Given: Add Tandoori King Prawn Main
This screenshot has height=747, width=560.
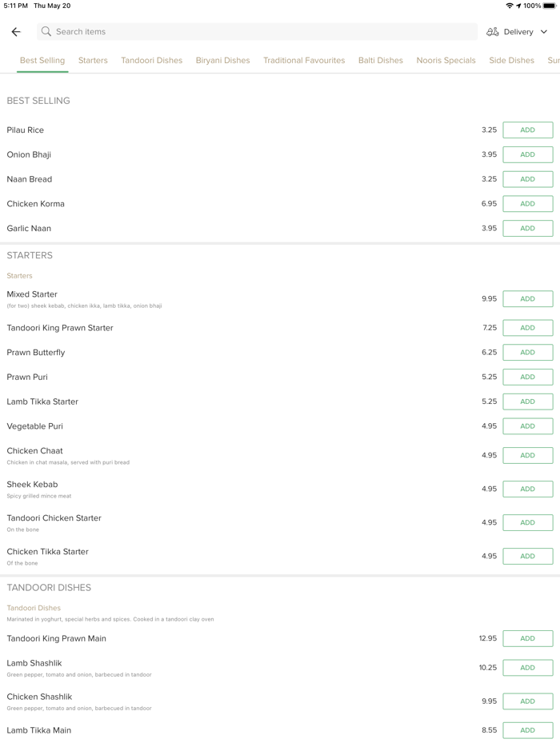Looking at the screenshot, I should (527, 639).
